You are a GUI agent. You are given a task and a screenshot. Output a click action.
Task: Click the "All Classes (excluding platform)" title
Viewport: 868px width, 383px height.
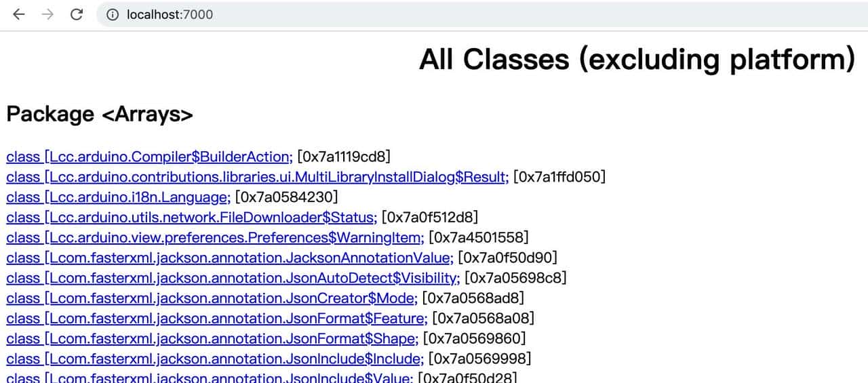637,60
